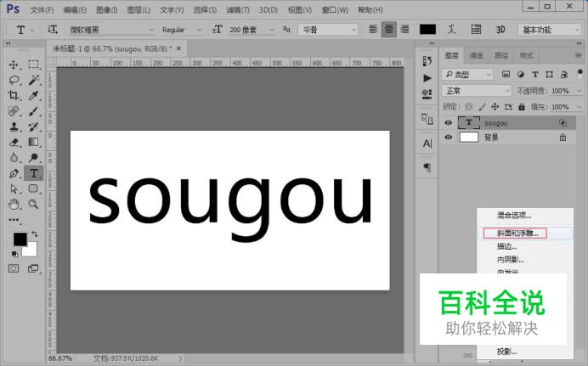588x366 pixels.
Task: Hide the 背景 layer
Action: point(448,137)
